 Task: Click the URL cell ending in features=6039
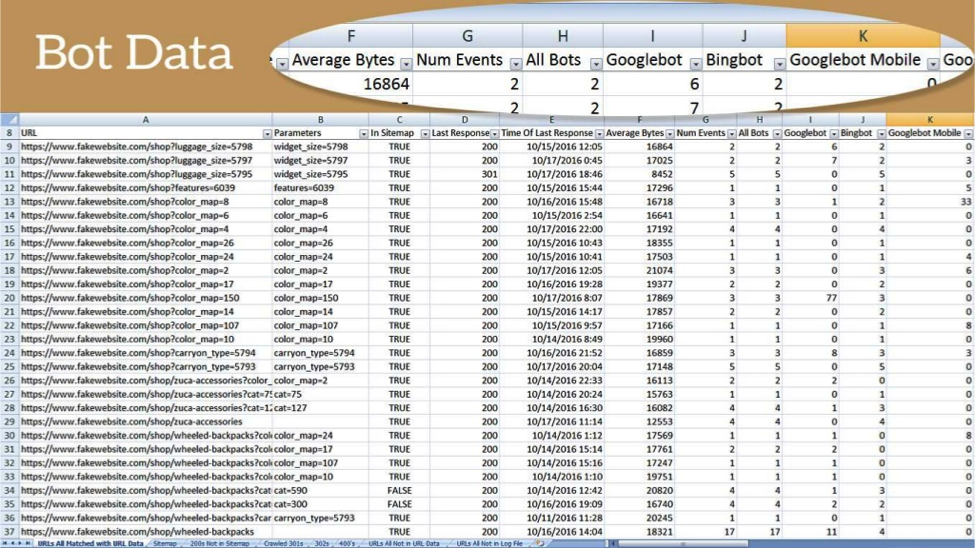146,188
